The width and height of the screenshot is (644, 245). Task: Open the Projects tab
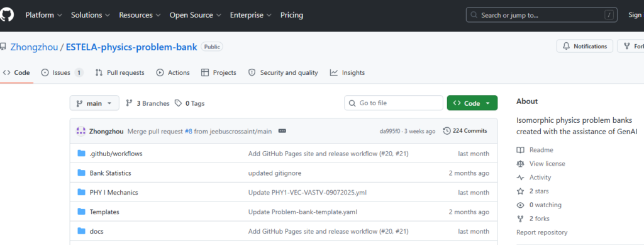tap(219, 73)
